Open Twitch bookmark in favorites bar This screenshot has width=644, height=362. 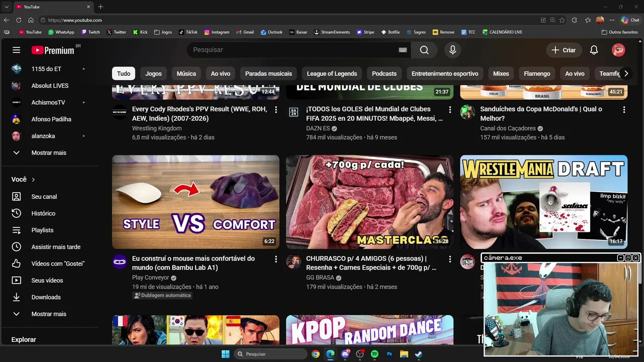click(x=91, y=32)
